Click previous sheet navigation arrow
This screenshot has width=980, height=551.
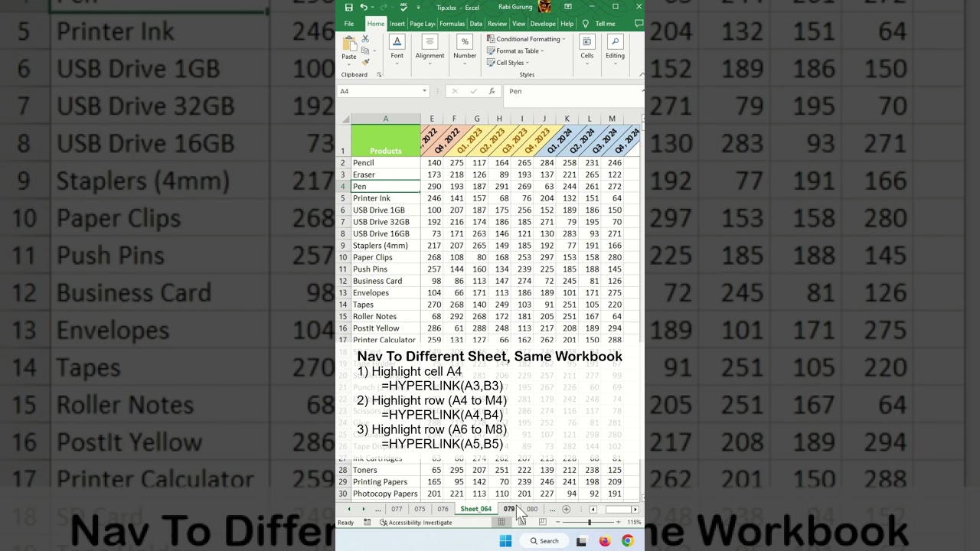349,509
